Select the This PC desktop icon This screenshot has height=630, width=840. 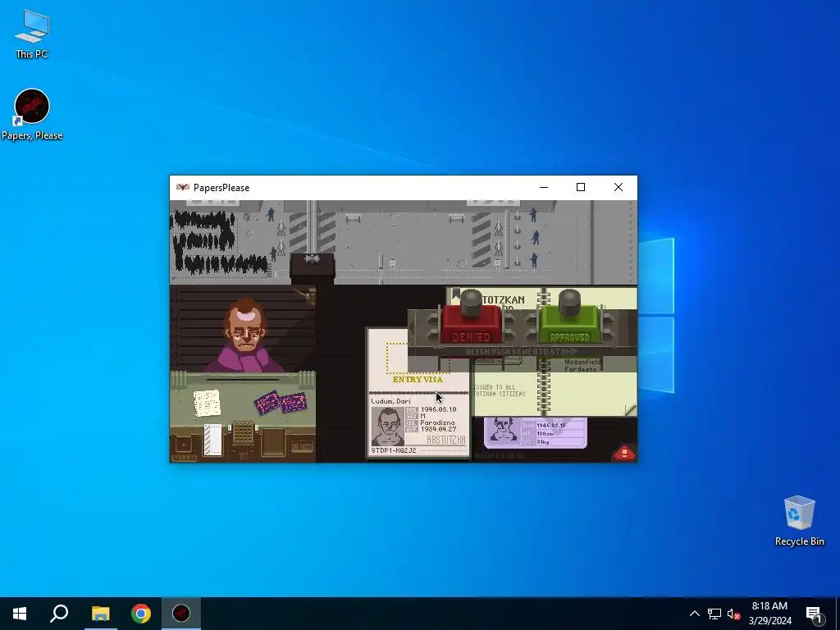tap(32, 34)
